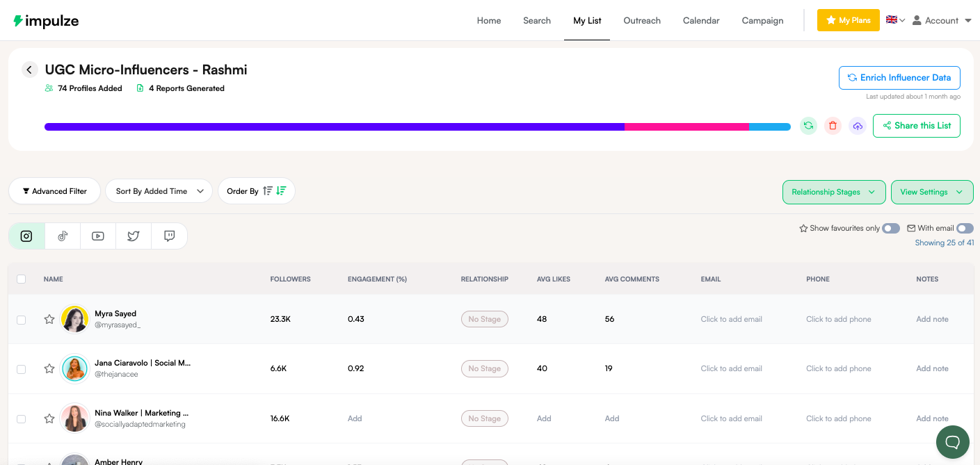Image resolution: width=980 pixels, height=465 pixels.
Task: Toggle the With email switch
Action: pyautogui.click(x=965, y=228)
